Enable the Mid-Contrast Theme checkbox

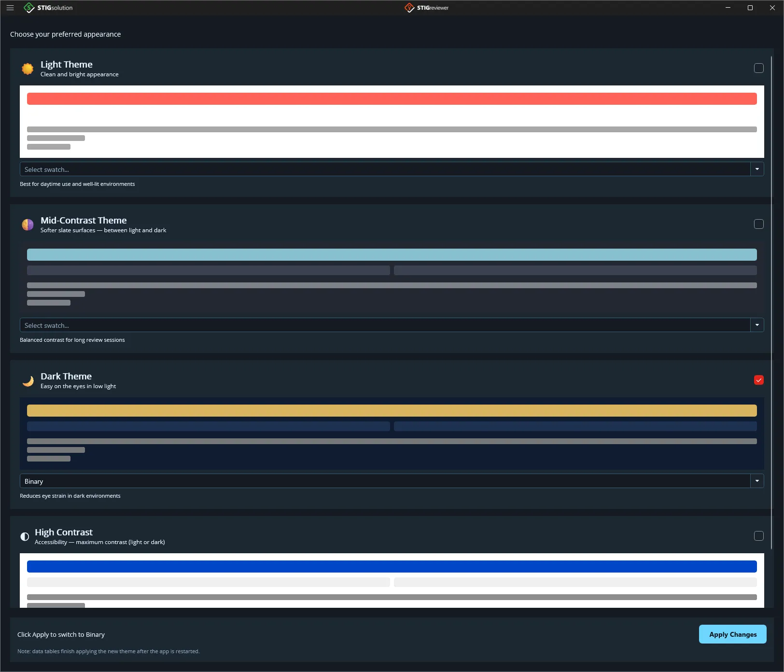[759, 224]
